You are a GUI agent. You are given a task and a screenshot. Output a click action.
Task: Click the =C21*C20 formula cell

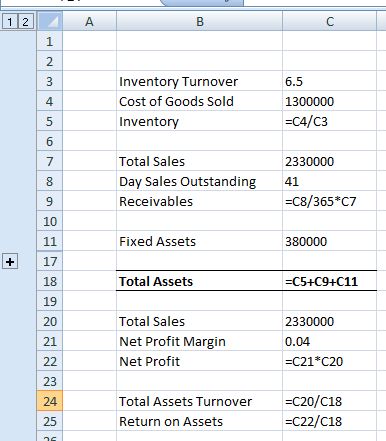click(x=329, y=361)
